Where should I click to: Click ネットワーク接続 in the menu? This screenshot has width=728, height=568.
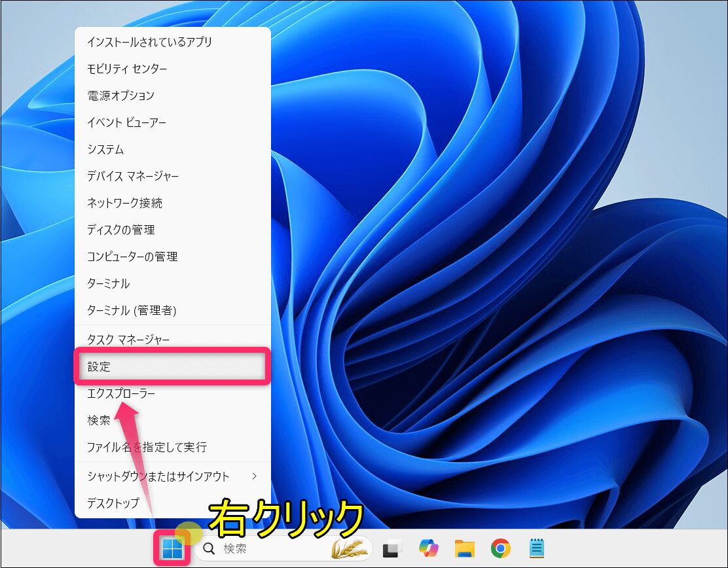[173, 203]
